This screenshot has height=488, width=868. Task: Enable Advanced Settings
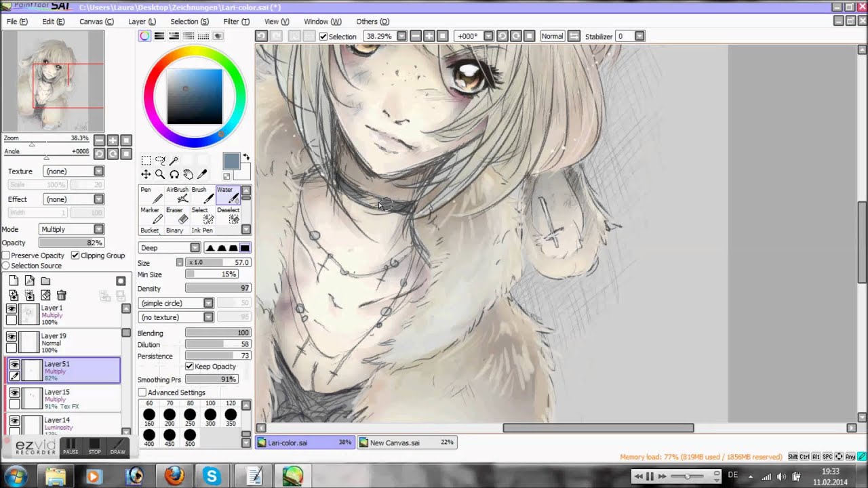[x=142, y=392]
